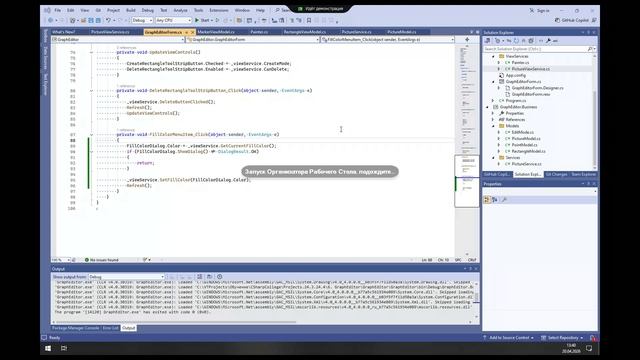This screenshot has width=640, height=360.
Task: Open the GraphEditor project navigation dropdown
Action: pos(118,40)
